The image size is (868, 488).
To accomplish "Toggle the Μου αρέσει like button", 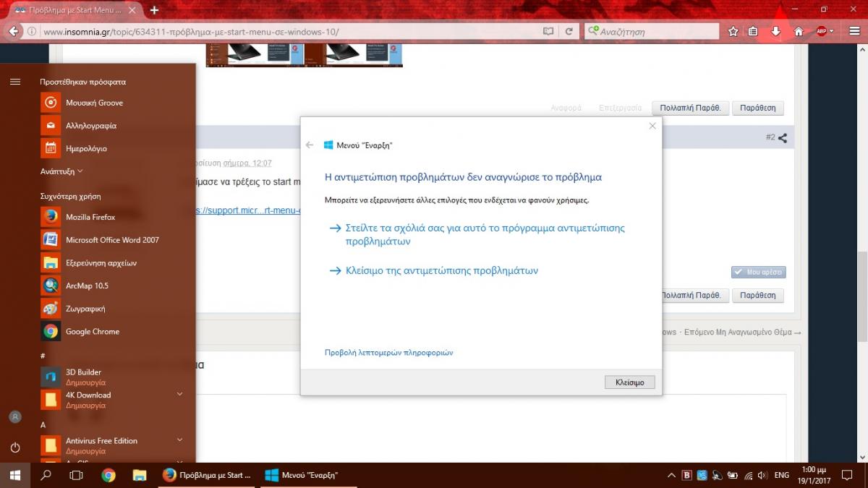I will tap(758, 273).
